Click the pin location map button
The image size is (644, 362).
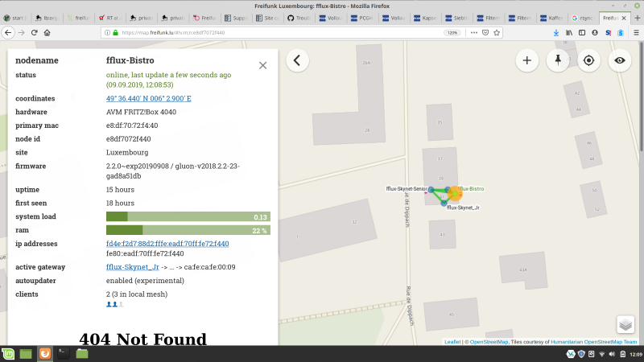(x=557, y=60)
